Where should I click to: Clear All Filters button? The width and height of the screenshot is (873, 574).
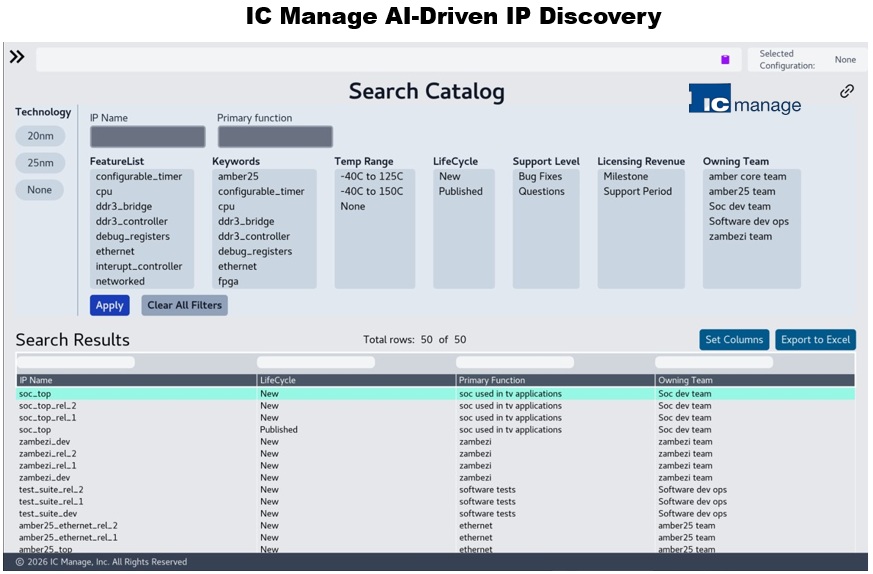click(184, 305)
